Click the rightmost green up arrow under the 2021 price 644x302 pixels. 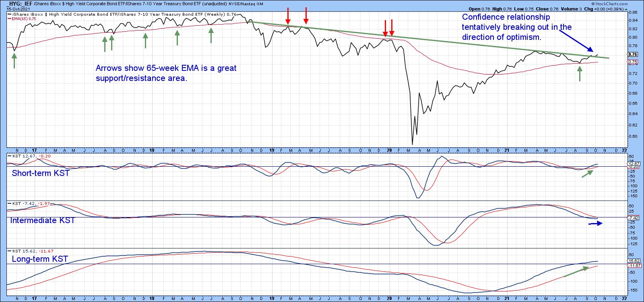pyautogui.click(x=580, y=74)
